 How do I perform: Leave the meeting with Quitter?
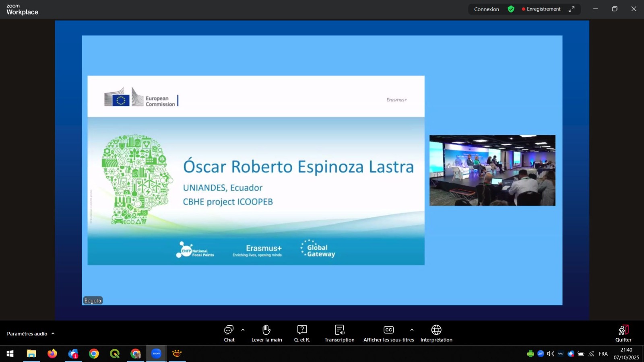[x=623, y=333]
